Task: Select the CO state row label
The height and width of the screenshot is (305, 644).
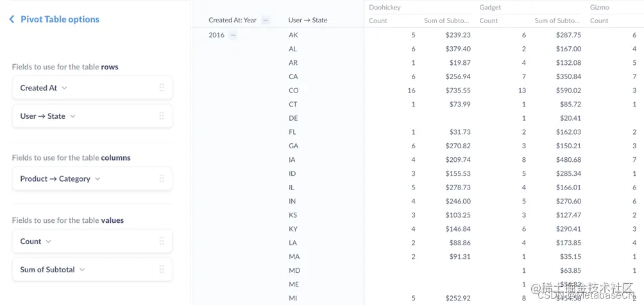Action: click(x=294, y=91)
